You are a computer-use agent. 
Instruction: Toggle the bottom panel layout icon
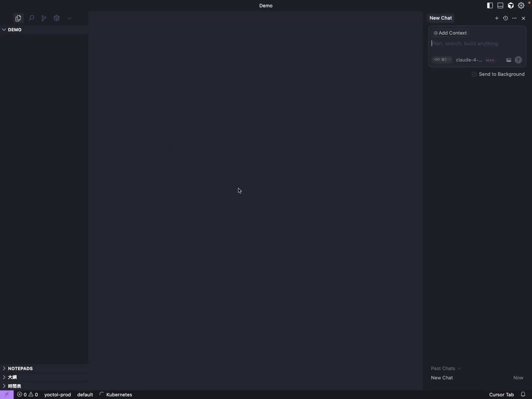[500, 6]
